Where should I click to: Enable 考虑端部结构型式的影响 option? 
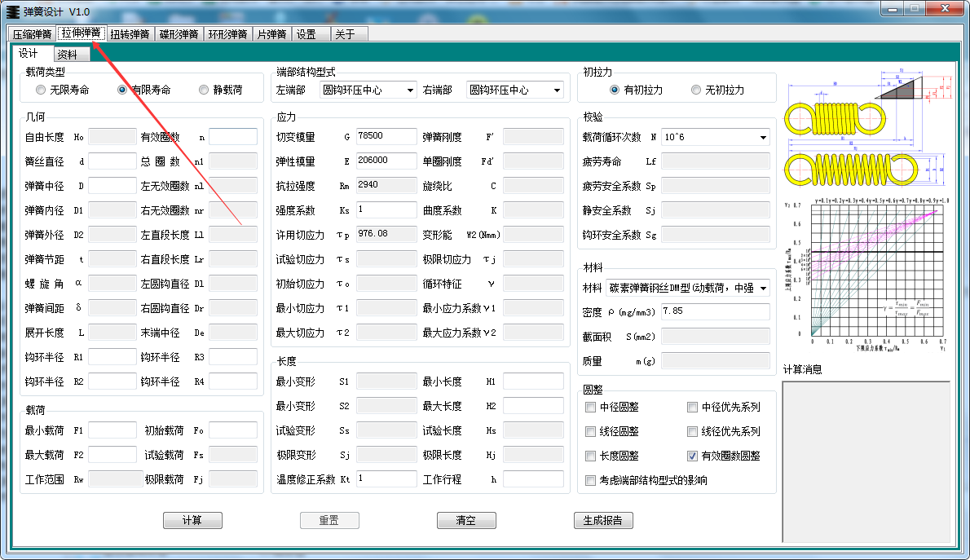coord(591,480)
